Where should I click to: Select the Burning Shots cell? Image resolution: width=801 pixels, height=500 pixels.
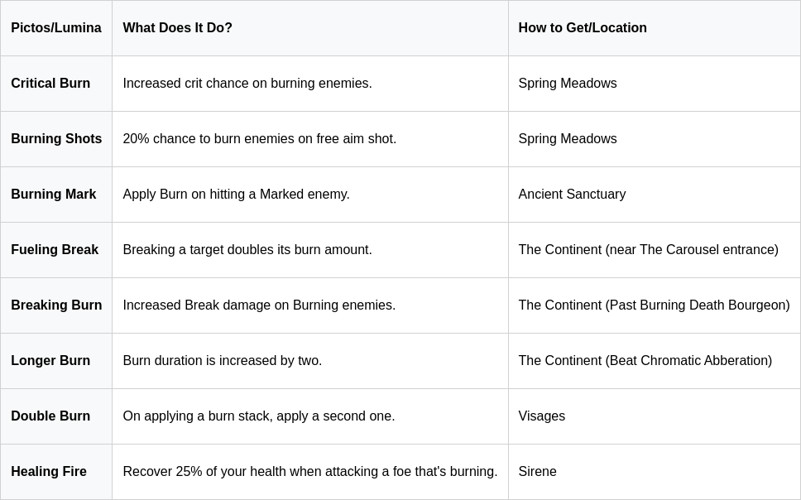(x=56, y=139)
